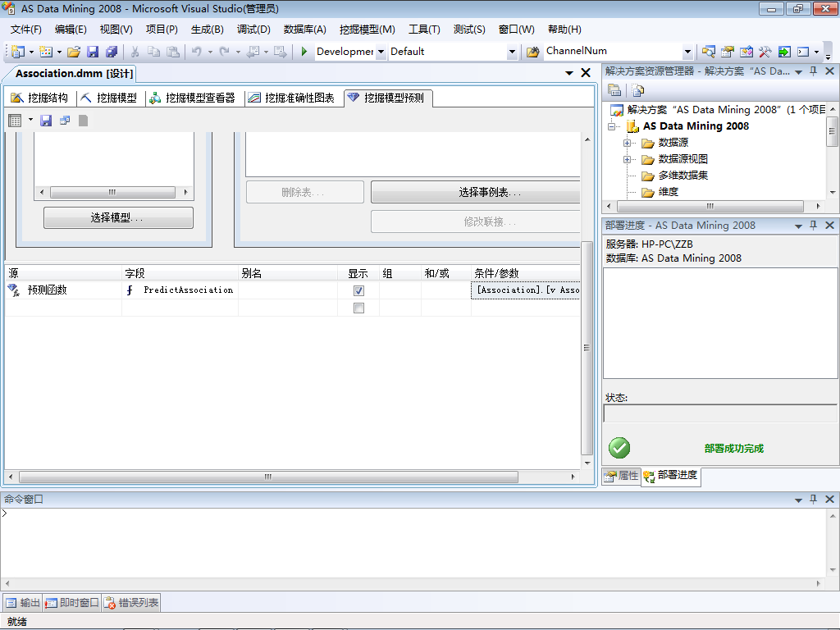This screenshot has width=840, height=630.
Task: Click the 状态 progress bar field
Action: tap(720, 413)
